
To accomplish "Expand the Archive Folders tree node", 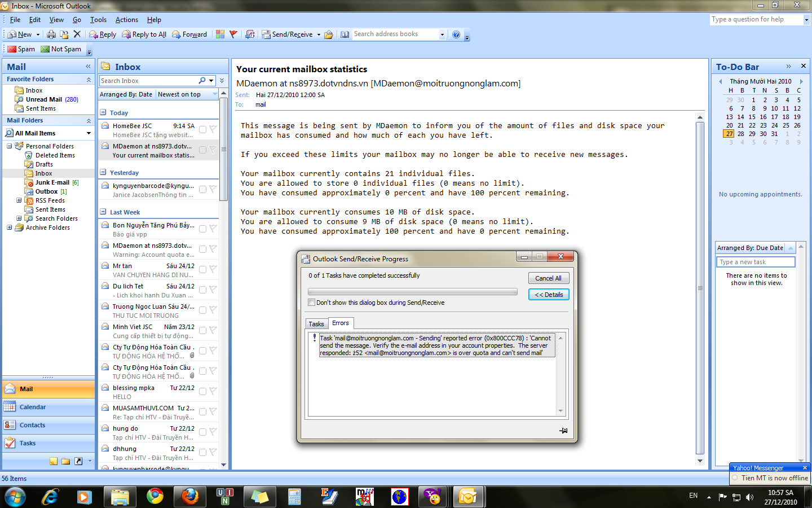I will pyautogui.click(x=10, y=227).
